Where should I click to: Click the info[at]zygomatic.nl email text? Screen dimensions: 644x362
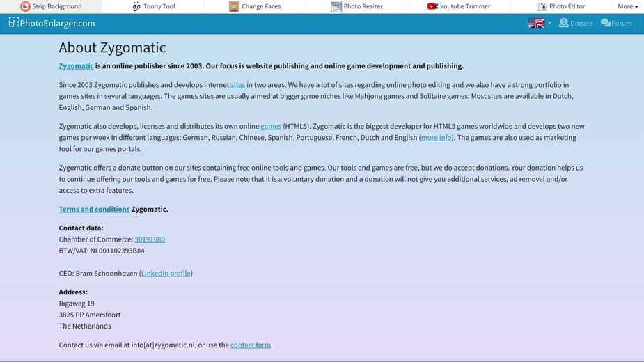click(x=163, y=345)
